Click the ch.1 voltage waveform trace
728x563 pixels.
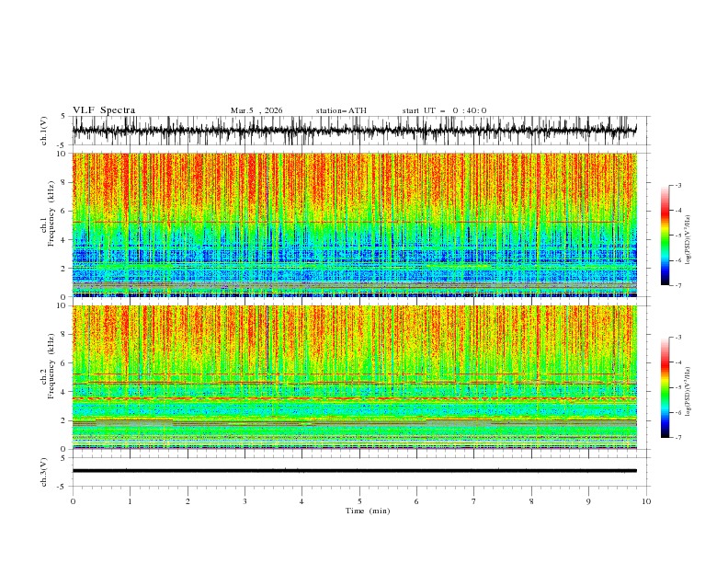point(355,131)
